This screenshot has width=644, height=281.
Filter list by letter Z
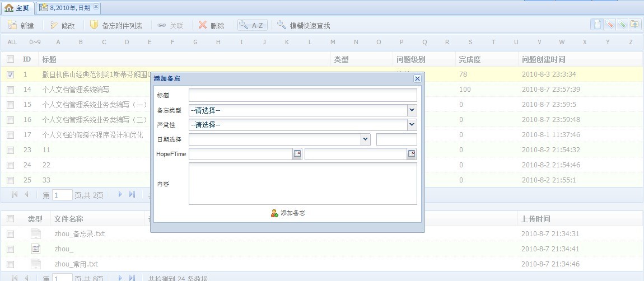(x=631, y=42)
